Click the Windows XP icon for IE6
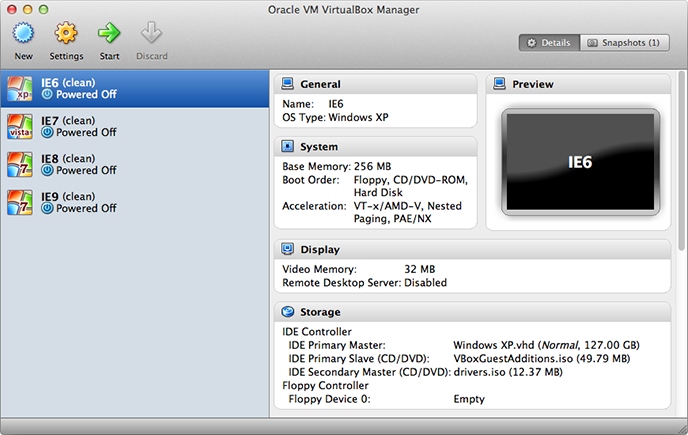This screenshot has height=435, width=688. click(x=20, y=89)
